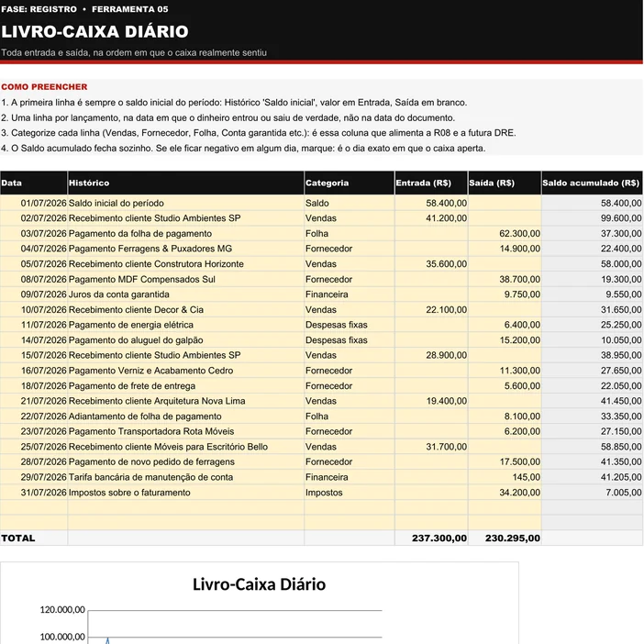This screenshot has height=644, width=644.
Task: Click accumulated balance 7.005,00
Action: point(593,493)
